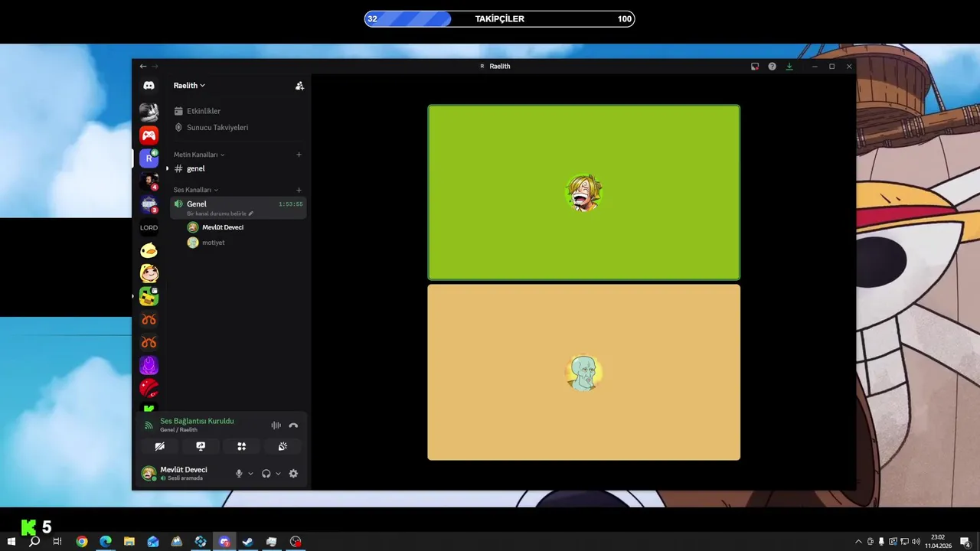Open the yellow duck server icon
Viewport: 980px width, 551px height.
[x=149, y=250]
